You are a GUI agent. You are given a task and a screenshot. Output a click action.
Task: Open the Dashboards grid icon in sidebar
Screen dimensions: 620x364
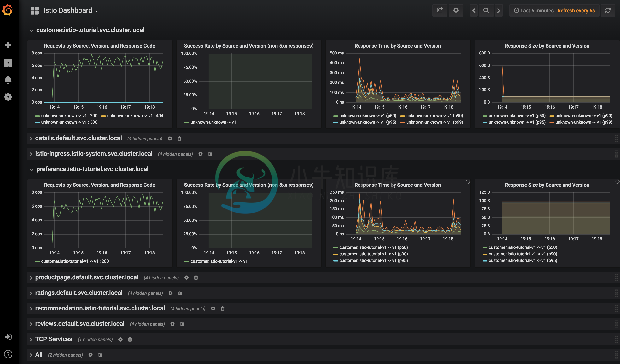[8, 63]
